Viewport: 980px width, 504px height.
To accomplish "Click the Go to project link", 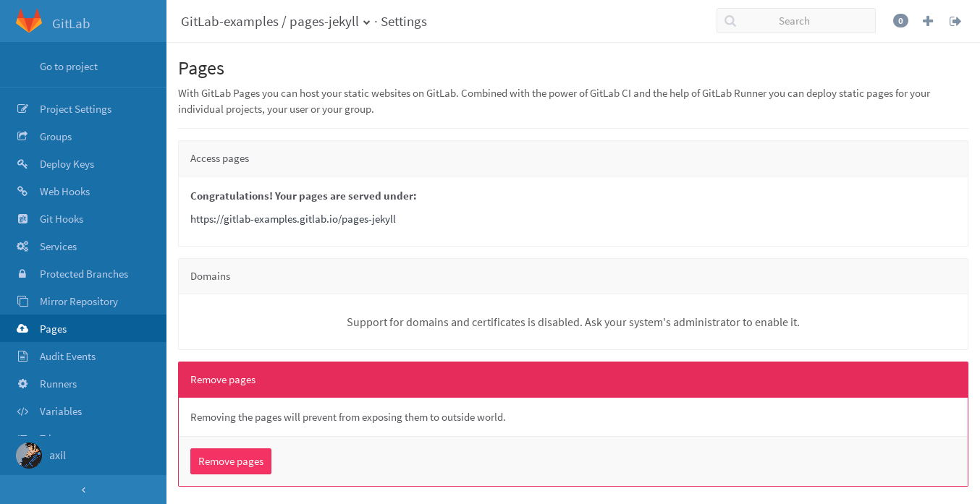I will (x=69, y=67).
